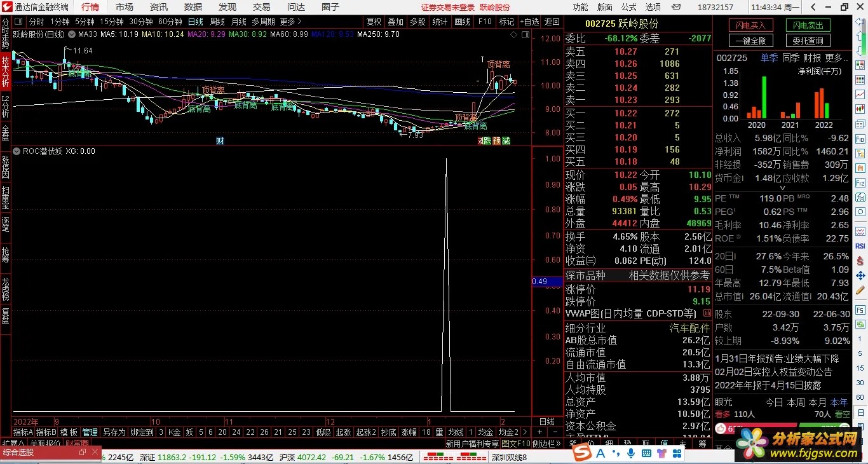Click the 一键全撤 button

pos(750,41)
